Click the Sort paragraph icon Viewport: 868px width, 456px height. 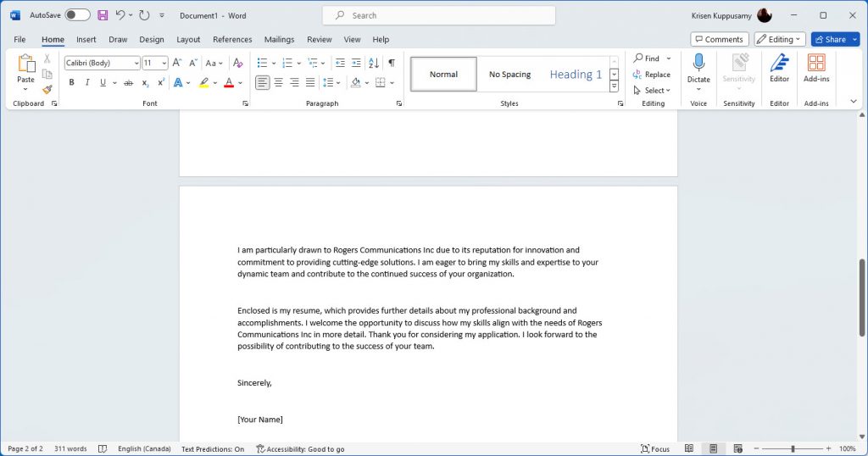(375, 63)
